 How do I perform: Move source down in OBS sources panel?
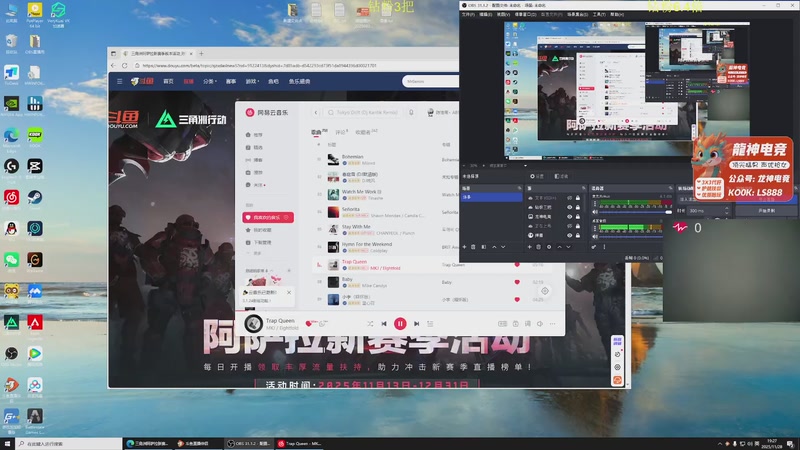click(x=568, y=247)
